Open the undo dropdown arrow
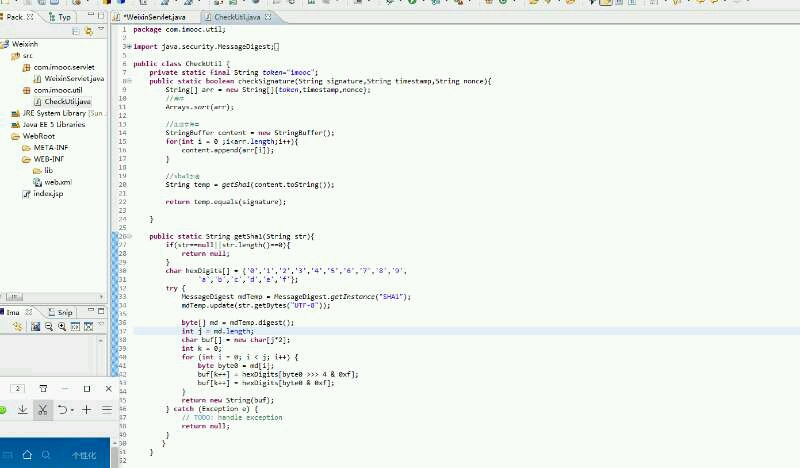Viewport: 800px width, 468px height. pyautogui.click(x=72, y=410)
